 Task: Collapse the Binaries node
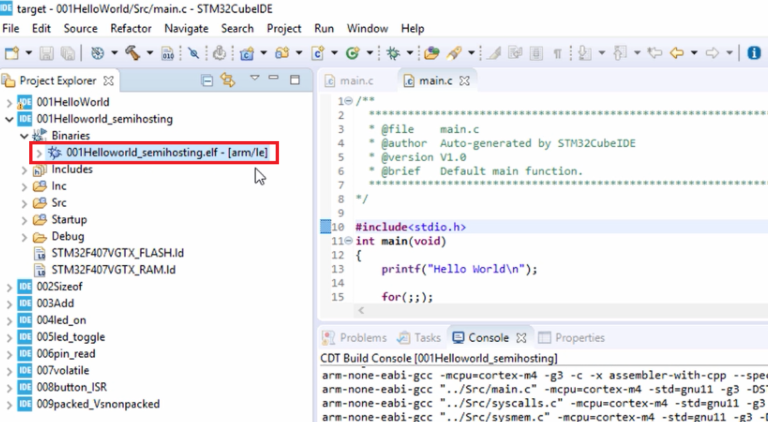coord(24,136)
